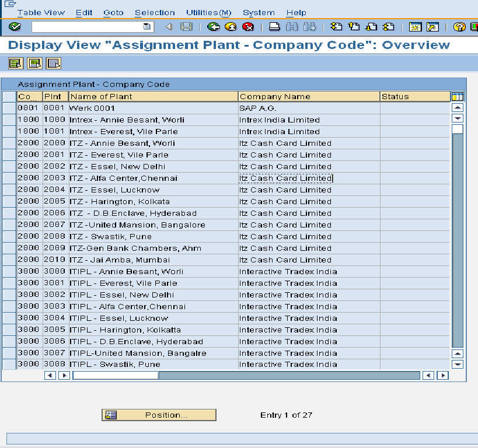Click the Position... button

point(159,415)
